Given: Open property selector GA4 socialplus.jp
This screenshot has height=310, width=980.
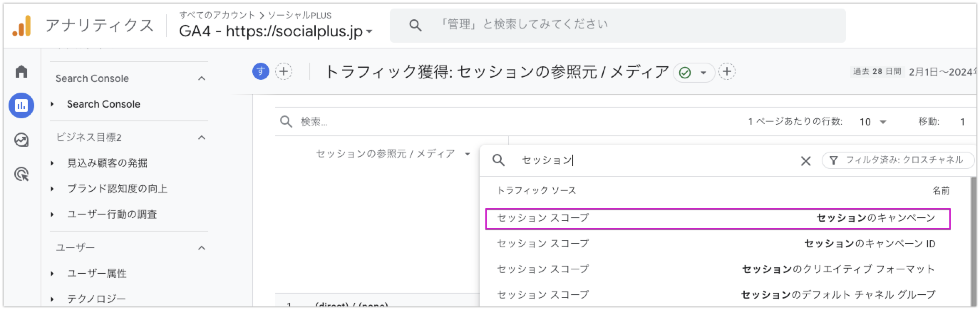Looking at the screenshot, I should 275,31.
